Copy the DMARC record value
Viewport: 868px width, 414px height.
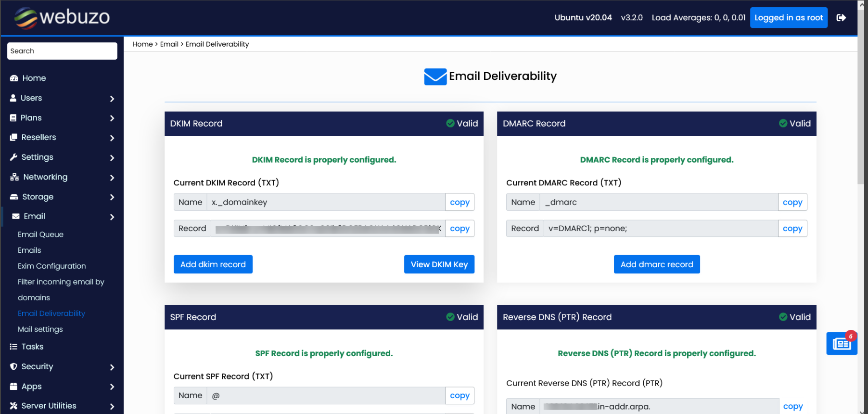click(792, 229)
